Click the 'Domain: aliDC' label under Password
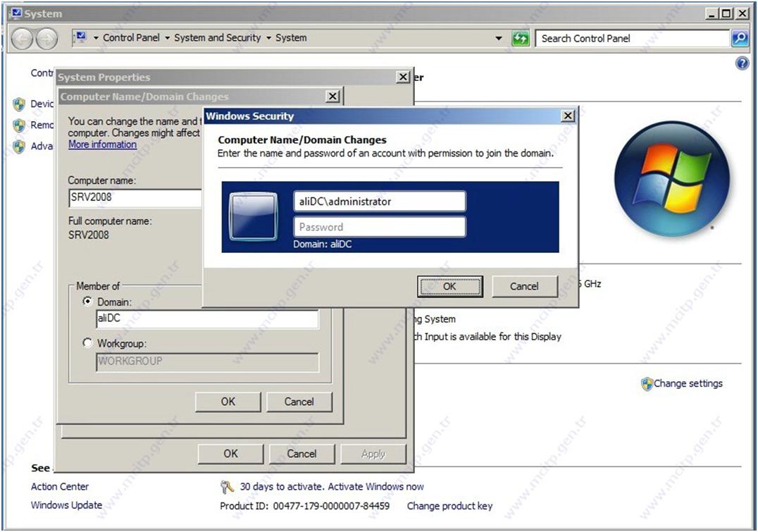Viewport: 758px width, 532px height. (x=323, y=245)
